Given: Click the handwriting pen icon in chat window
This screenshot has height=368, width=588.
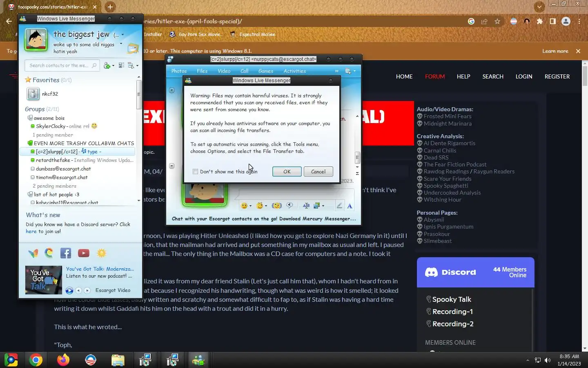Looking at the screenshot, I should tap(339, 206).
